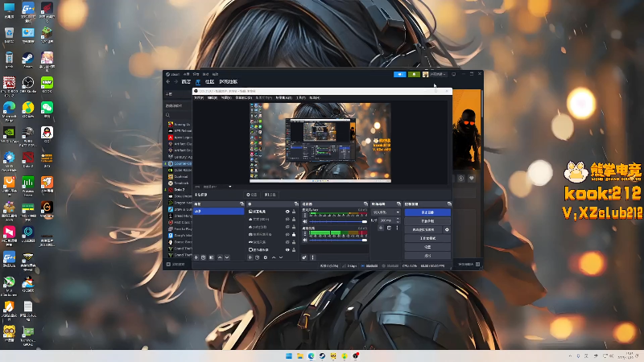Remove selected scene with trash icon

204,257
